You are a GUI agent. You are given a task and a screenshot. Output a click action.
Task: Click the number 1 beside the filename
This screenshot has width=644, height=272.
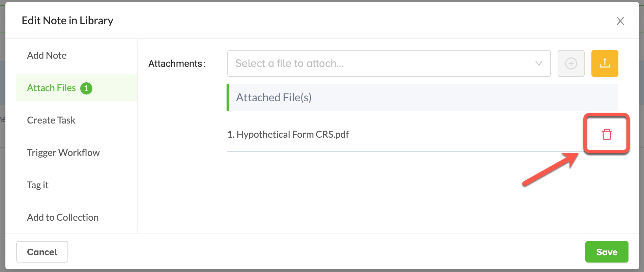click(230, 134)
